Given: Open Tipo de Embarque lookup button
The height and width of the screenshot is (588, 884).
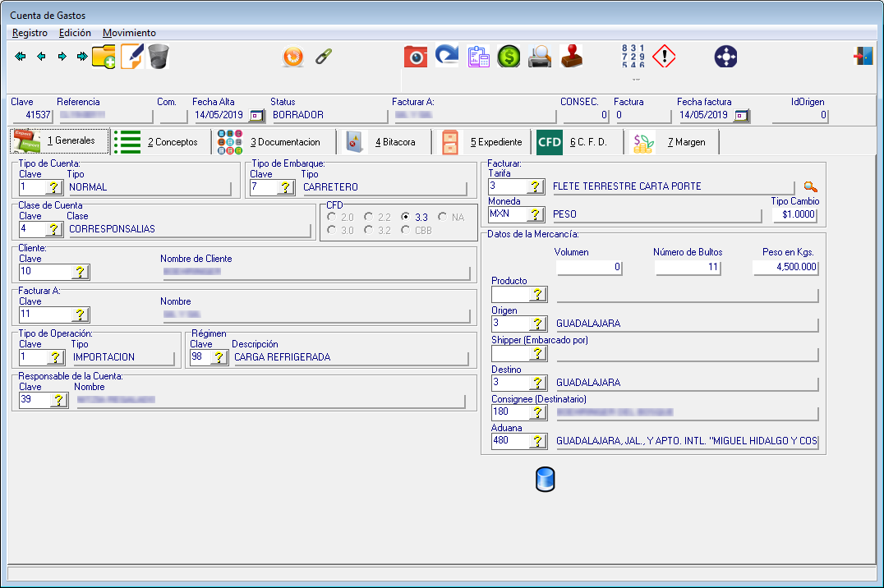Looking at the screenshot, I should click(x=286, y=187).
